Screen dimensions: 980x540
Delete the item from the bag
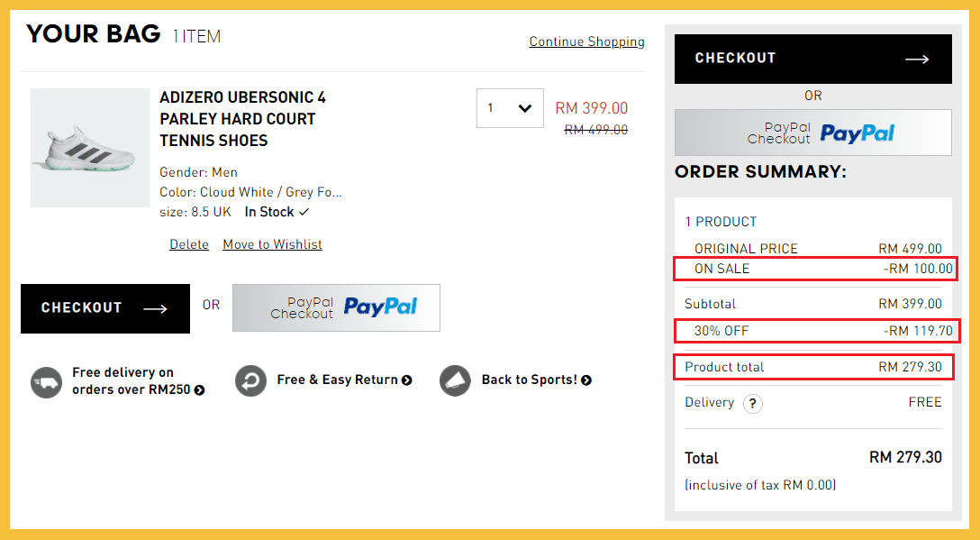(189, 244)
